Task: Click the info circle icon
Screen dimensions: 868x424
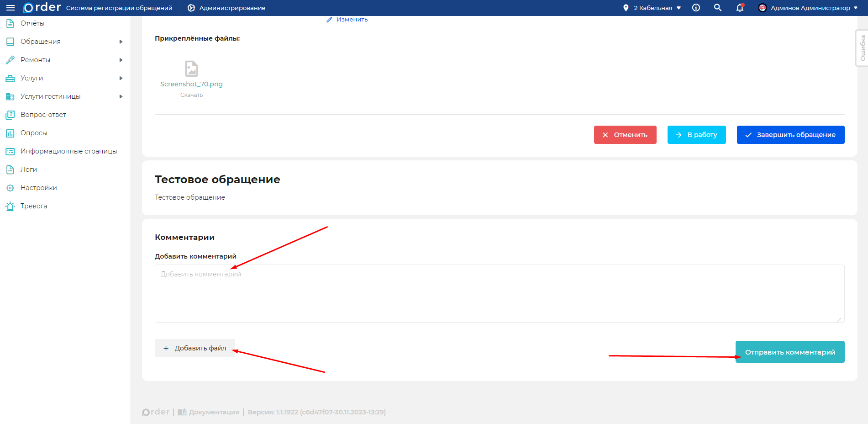Action: 696,8
